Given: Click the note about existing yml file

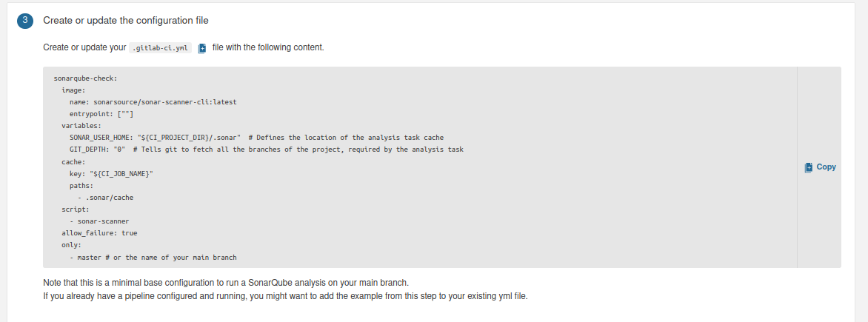Looking at the screenshot, I should 286,296.
